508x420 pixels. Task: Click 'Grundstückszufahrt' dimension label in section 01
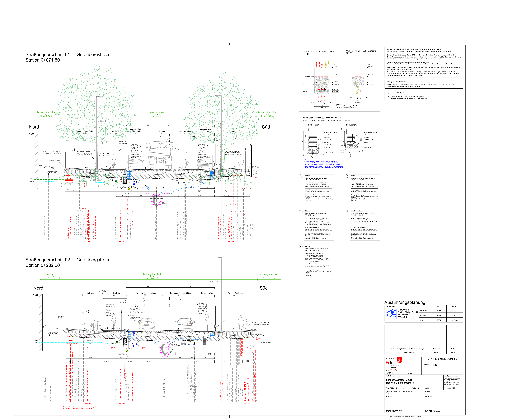(x=84, y=131)
